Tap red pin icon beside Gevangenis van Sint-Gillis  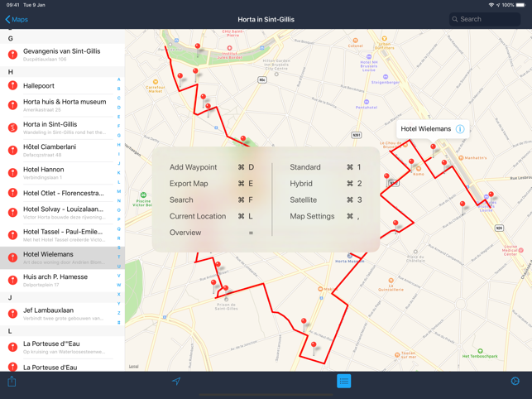point(12,55)
